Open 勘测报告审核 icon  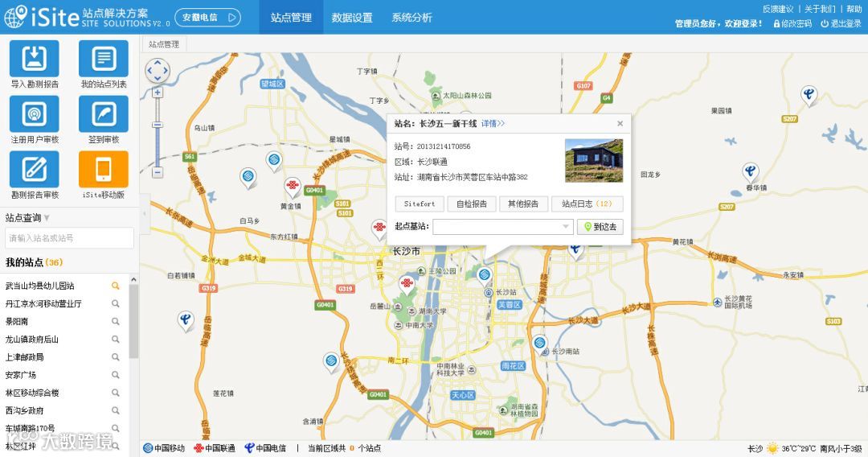click(35, 170)
